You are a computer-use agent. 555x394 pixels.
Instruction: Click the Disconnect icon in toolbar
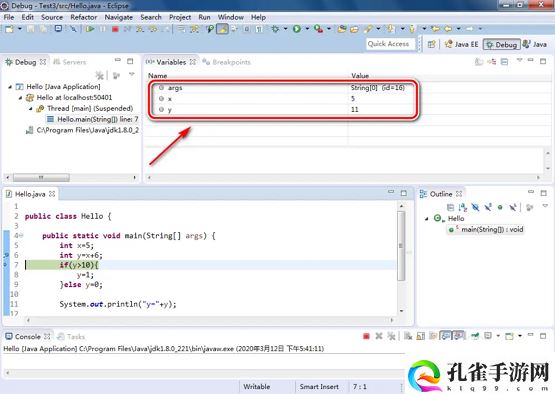(x=127, y=29)
